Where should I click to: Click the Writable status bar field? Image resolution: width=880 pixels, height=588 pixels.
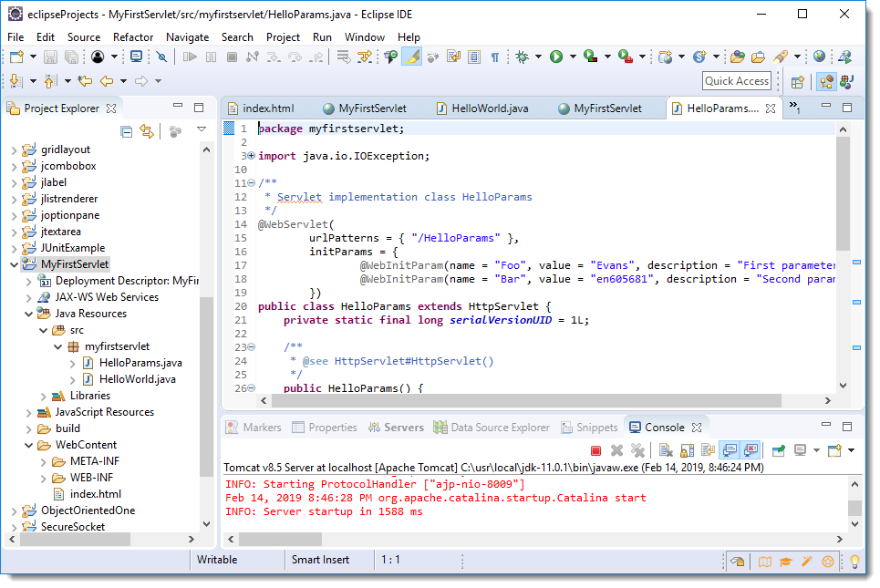pos(217,560)
